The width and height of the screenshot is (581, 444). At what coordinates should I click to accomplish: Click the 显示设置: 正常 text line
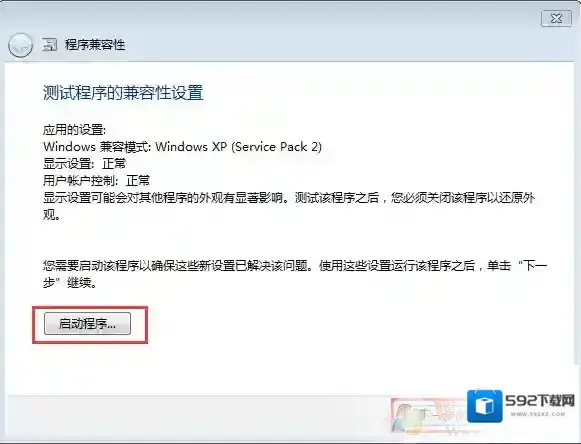(x=84, y=163)
